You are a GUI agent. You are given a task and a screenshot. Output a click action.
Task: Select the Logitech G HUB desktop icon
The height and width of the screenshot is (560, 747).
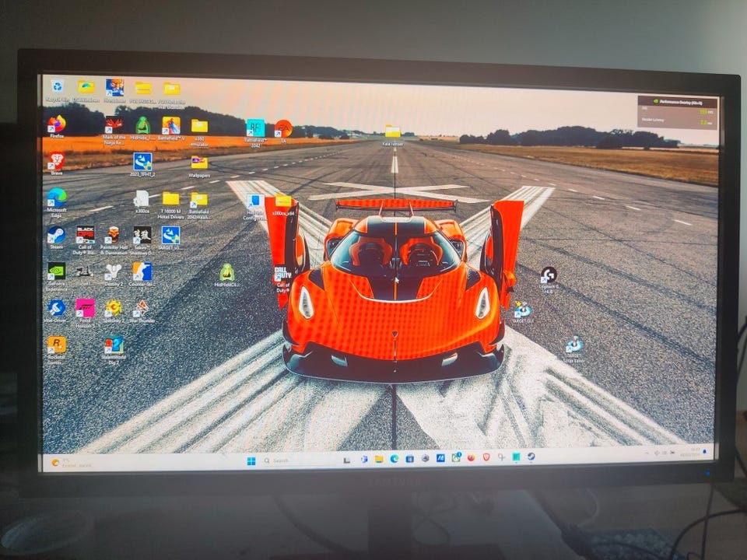pyautogui.click(x=549, y=279)
